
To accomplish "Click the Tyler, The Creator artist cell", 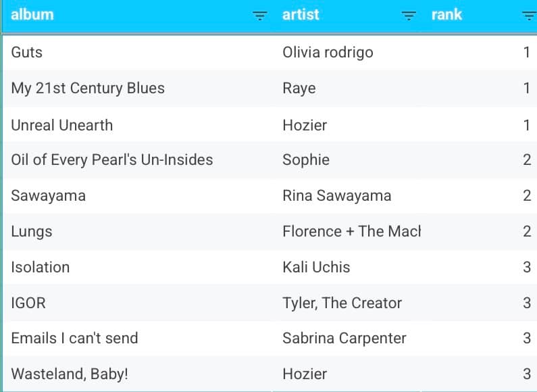I will (x=347, y=303).
